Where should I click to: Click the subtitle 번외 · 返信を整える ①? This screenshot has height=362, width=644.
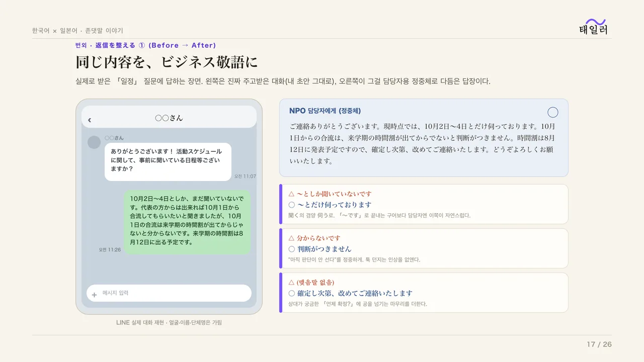pyautogui.click(x=145, y=45)
